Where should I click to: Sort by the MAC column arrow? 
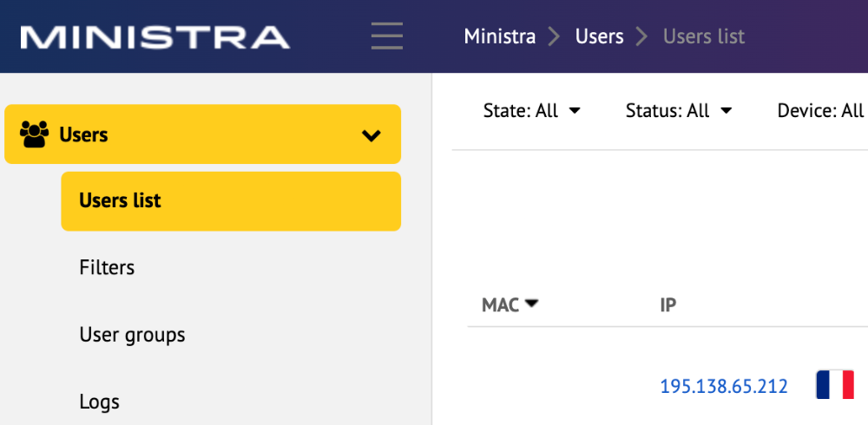(531, 304)
